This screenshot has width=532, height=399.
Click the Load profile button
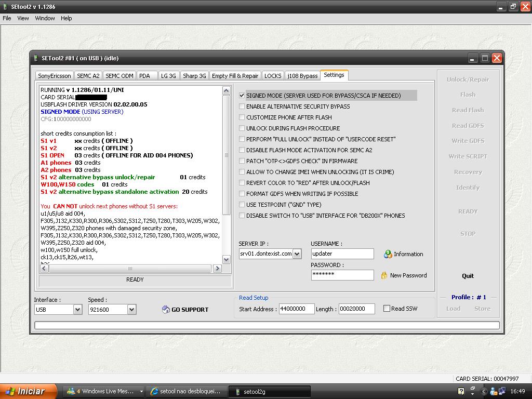tap(453, 309)
